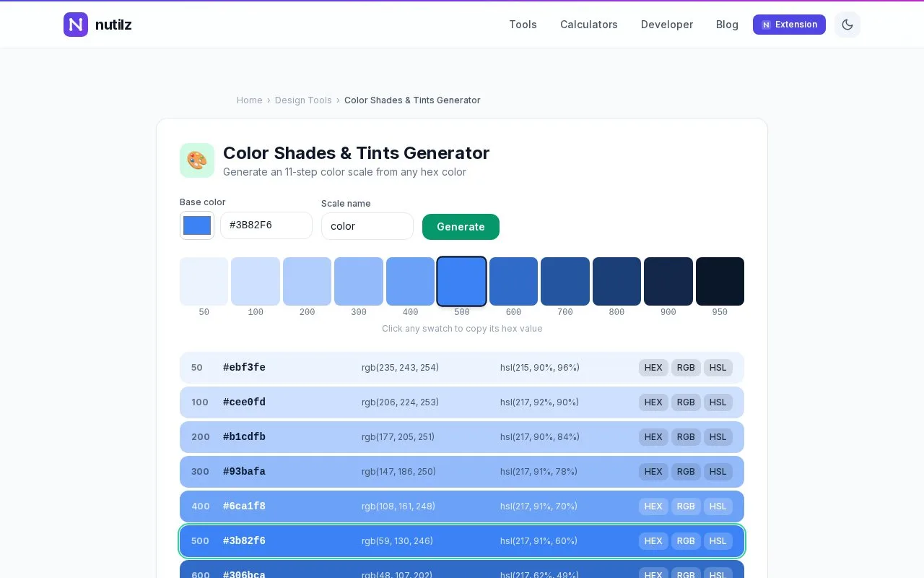Click the #93bafa hex value text
The width and height of the screenshot is (924, 578).
tap(244, 472)
